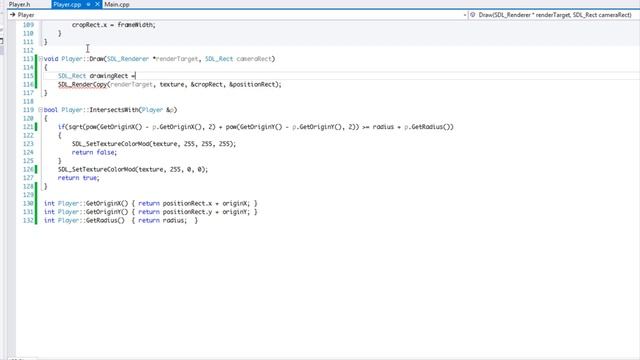
Task: Click line number 129 in the gutter
Action: point(28,195)
